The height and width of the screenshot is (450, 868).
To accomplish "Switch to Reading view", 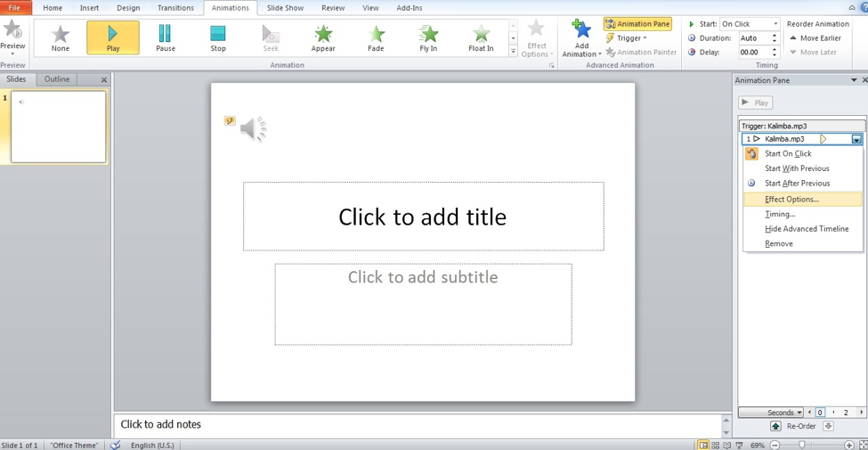I will (x=726, y=445).
